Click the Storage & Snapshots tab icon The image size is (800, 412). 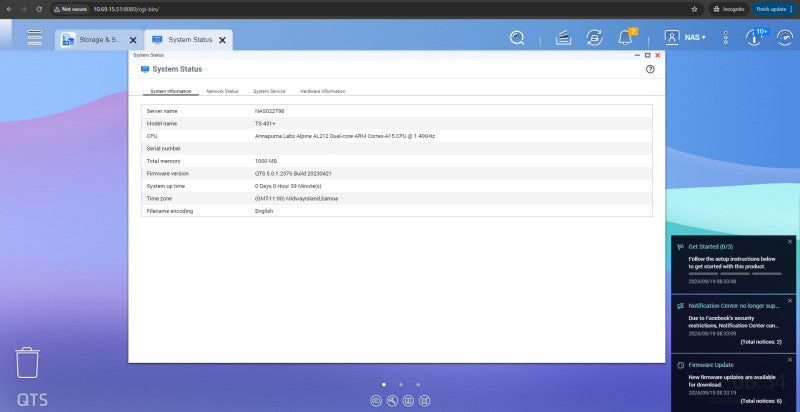tap(68, 40)
